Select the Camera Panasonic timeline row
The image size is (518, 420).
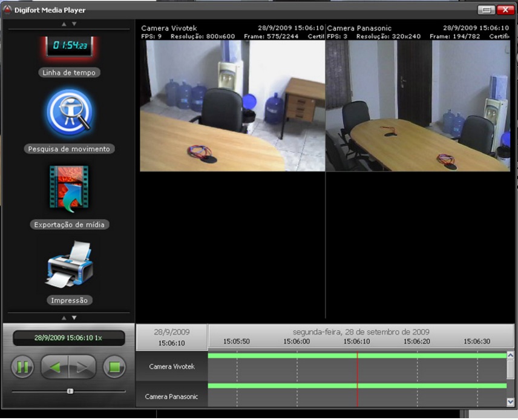pyautogui.click(x=172, y=396)
